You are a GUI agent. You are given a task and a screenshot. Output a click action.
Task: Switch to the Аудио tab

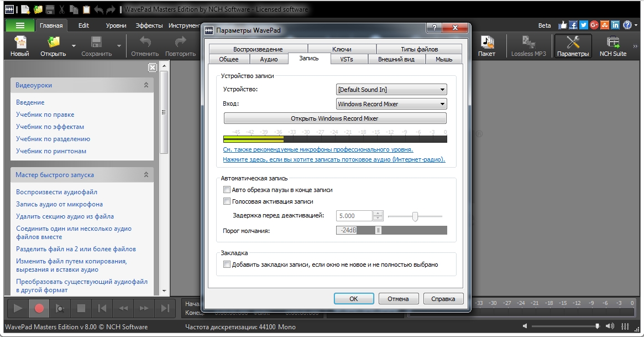pos(269,59)
